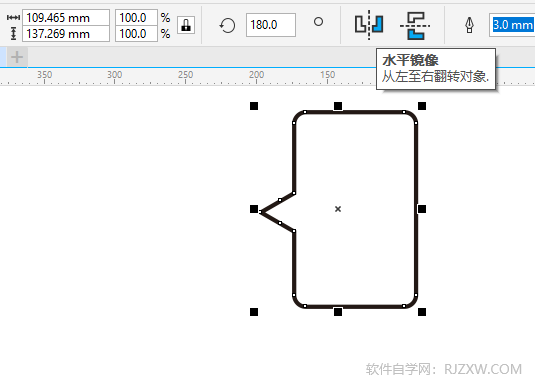Click ruler mark 350
Image resolution: width=535 pixels, height=390 pixels.
point(45,74)
